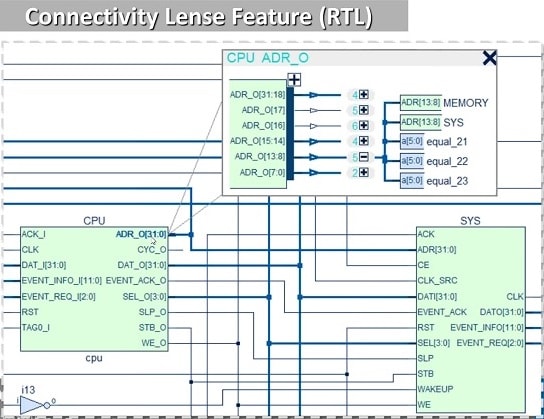The height and width of the screenshot is (419, 544).
Task: Close the CPU ADR_O connectivity lens popup
Action: 489,58
